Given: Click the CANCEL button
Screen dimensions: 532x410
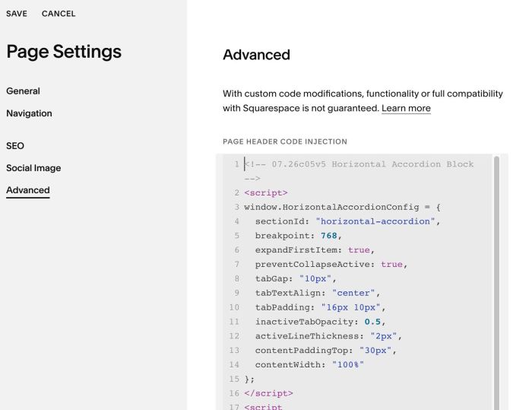Looking at the screenshot, I should click(59, 14).
